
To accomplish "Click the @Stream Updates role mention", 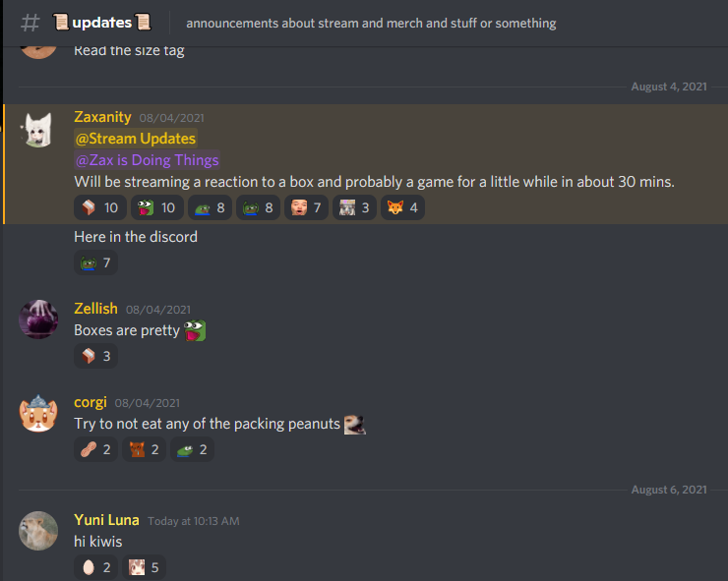I will pos(136,139).
